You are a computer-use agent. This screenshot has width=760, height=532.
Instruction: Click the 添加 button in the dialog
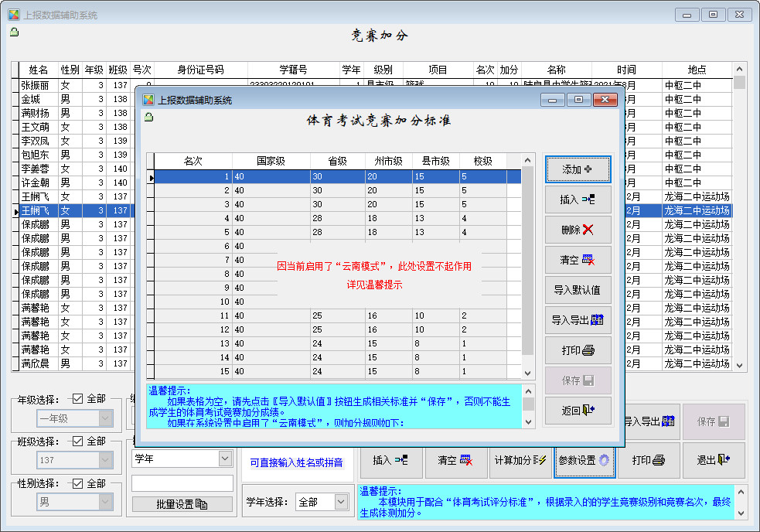click(578, 169)
